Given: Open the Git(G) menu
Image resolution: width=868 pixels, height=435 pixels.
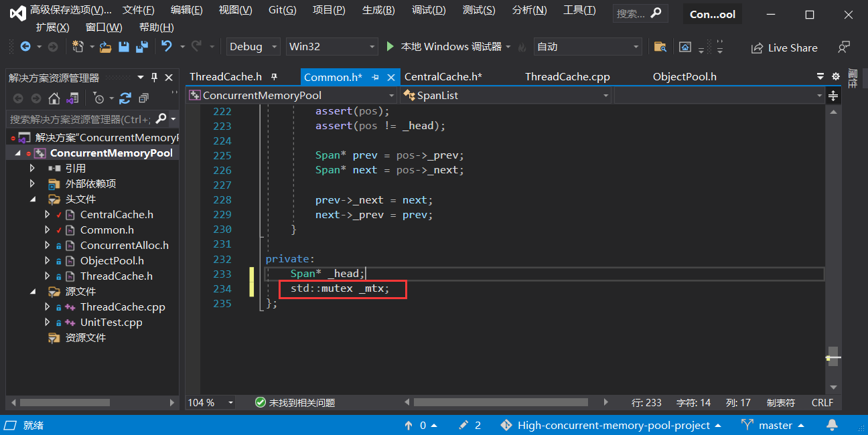Looking at the screenshot, I should click(x=282, y=10).
